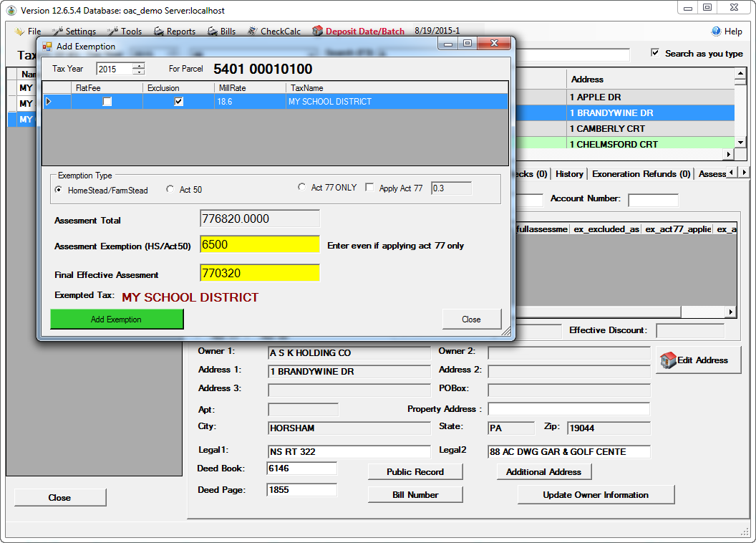Maximize the Add Exemption dialog
The width and height of the screenshot is (756, 543).
tap(467, 44)
